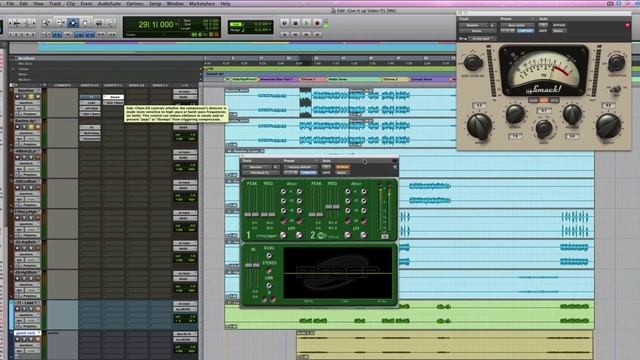The width and height of the screenshot is (640, 360).
Task: Click Smack insert on Bassline track
Action: pos(113,97)
